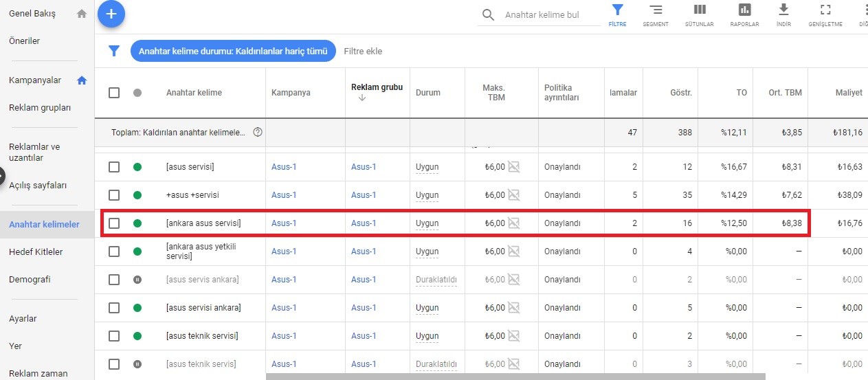Toggle the select-all checkbox in table header
The image size is (868, 380).
coord(114,93)
